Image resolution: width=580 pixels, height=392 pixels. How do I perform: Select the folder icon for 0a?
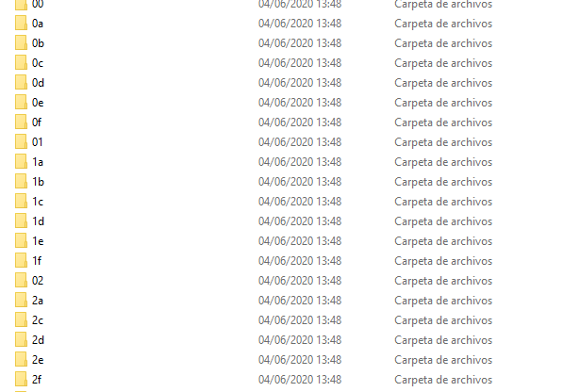click(21, 24)
